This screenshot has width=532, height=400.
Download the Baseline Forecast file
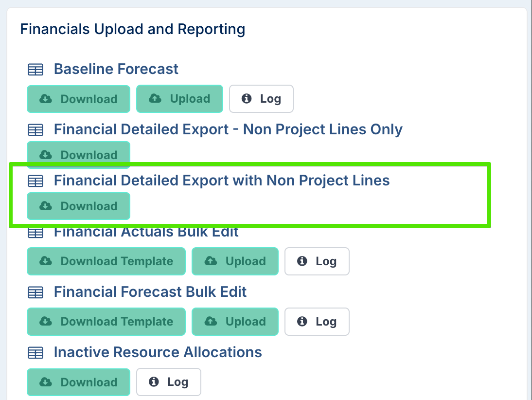pos(78,99)
